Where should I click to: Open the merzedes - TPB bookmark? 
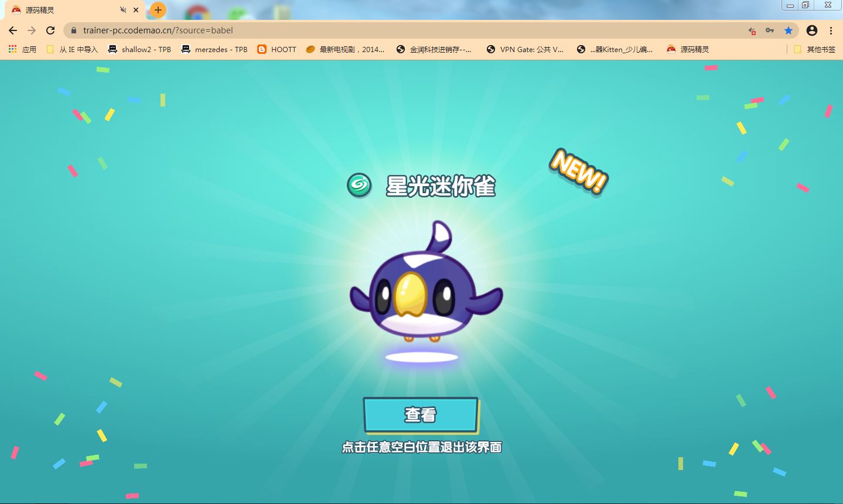coord(214,50)
